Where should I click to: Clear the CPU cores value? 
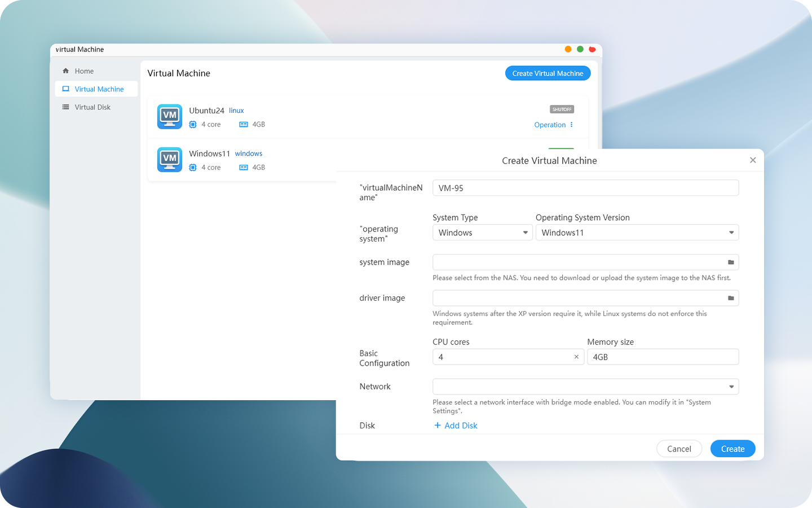[x=576, y=357]
